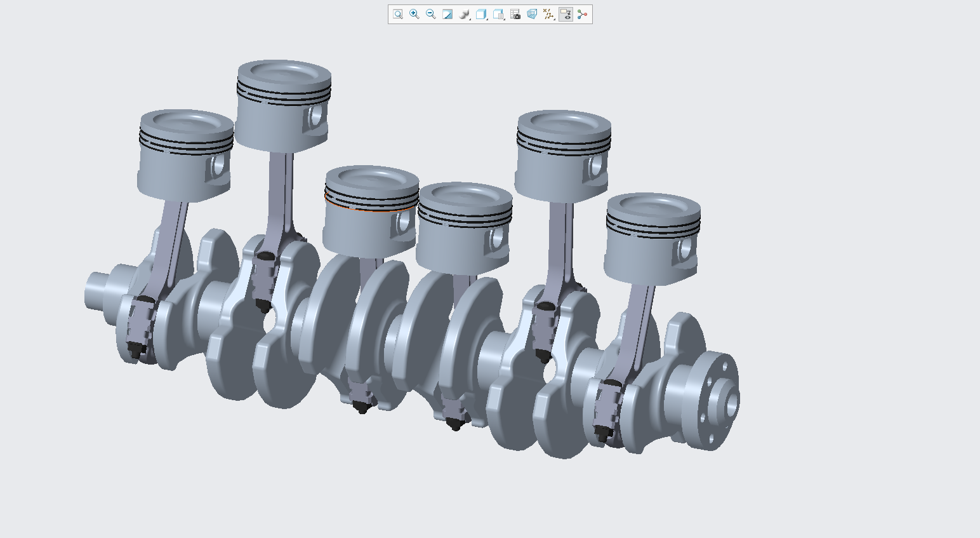Screen dimensions: 980x538
Task: Open the Display Style sphere-and-cube dropdown
Action: (x=465, y=15)
